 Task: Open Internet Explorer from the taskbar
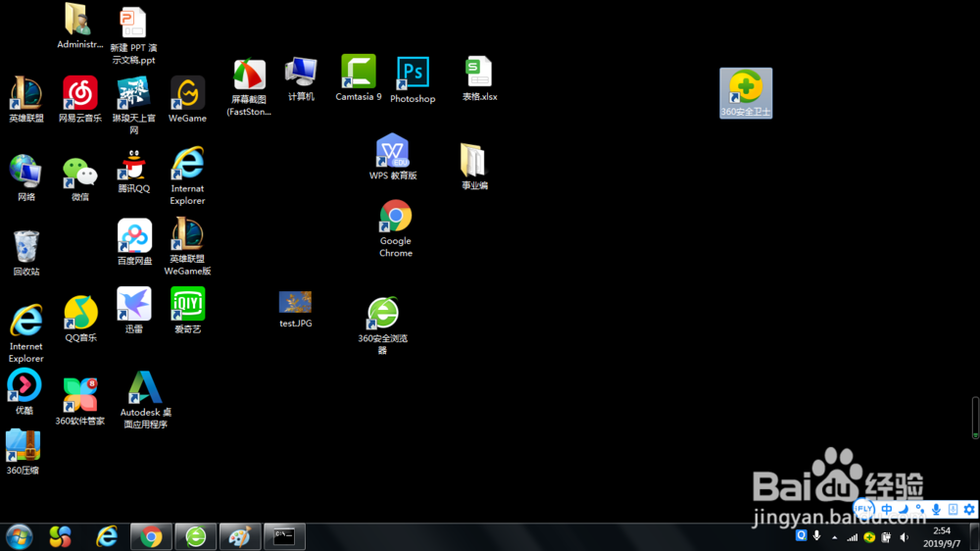coord(107,536)
